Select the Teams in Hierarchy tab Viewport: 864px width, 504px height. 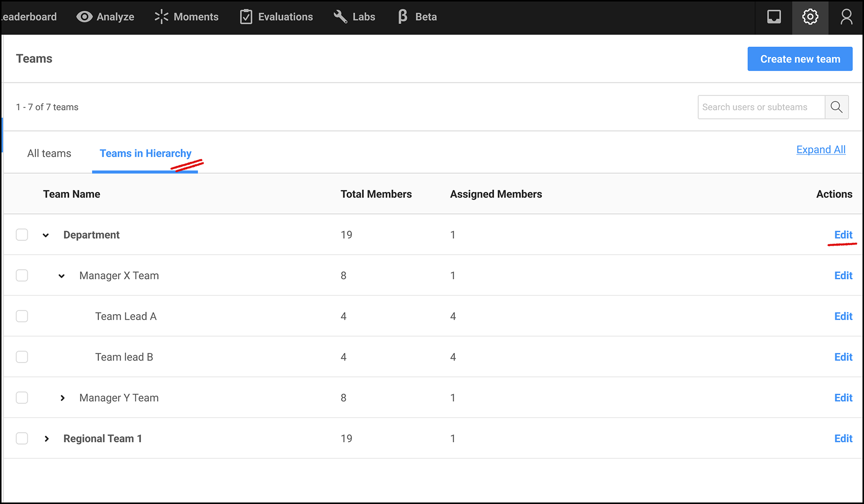pyautogui.click(x=145, y=154)
